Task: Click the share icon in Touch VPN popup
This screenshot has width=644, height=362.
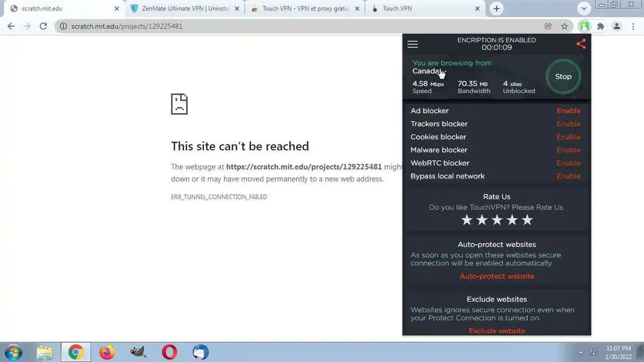Action: click(x=581, y=44)
